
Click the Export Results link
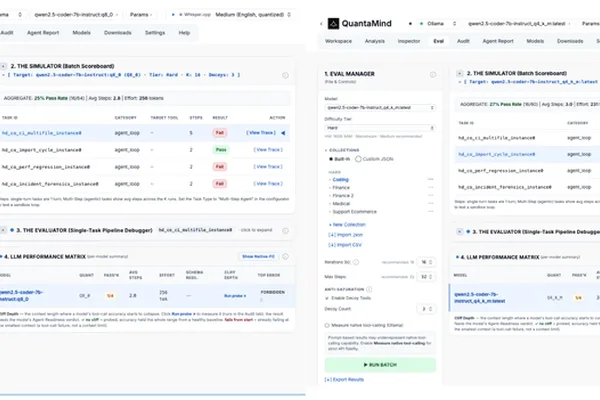(344, 380)
